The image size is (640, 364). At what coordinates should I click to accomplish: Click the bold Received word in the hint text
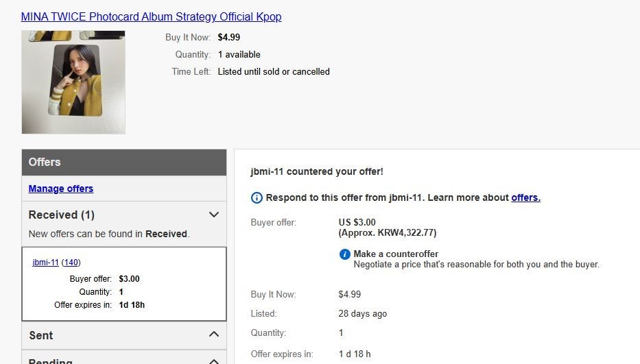coord(166,234)
